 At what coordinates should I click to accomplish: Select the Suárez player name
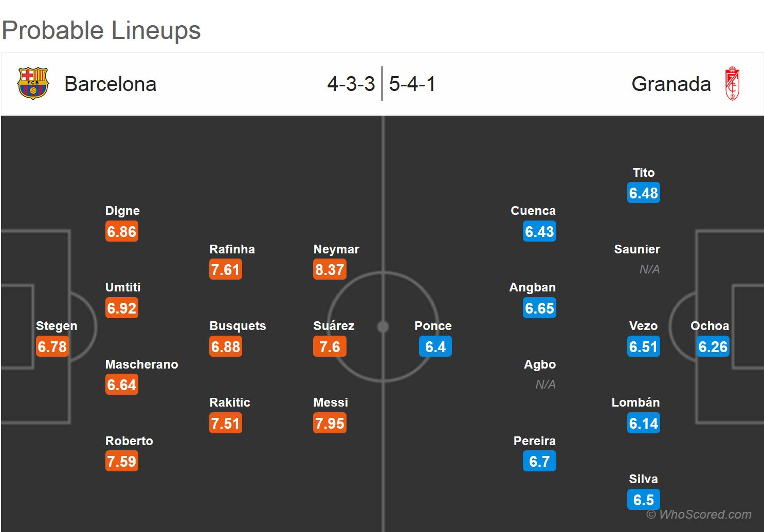(x=334, y=326)
